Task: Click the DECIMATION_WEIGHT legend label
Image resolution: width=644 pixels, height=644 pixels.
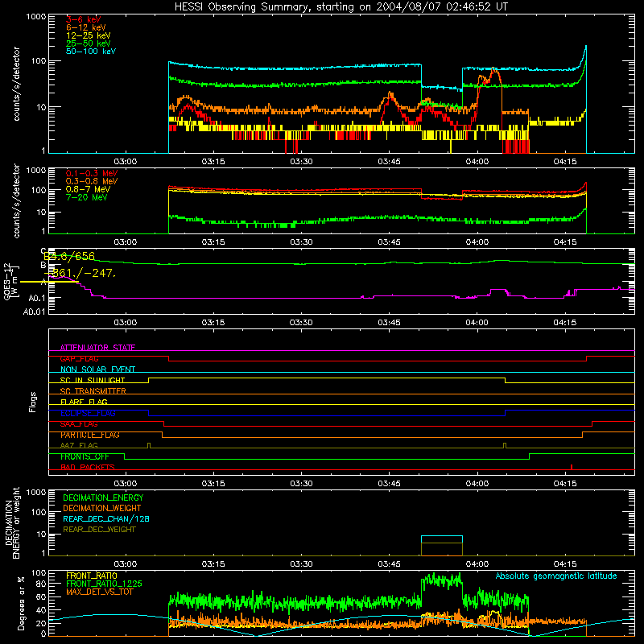Action: (x=102, y=509)
